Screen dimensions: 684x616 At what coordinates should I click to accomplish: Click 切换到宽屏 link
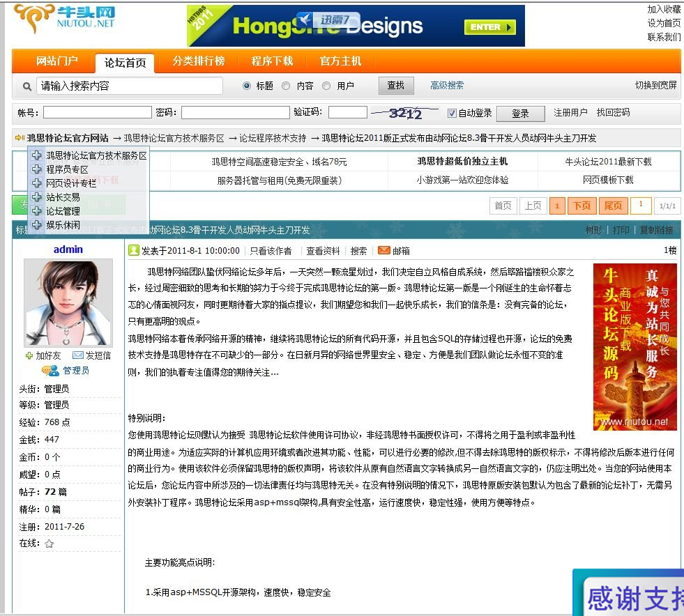[655, 86]
